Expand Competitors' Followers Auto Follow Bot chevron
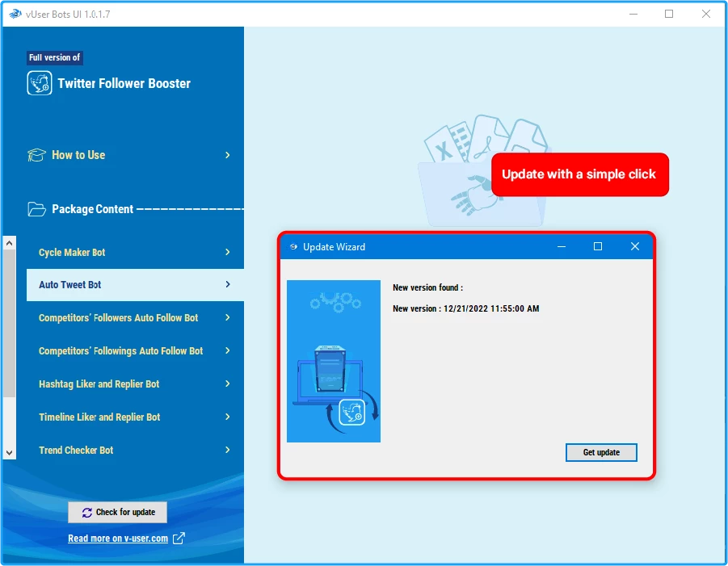Screen dimensions: 728x566 [x=228, y=317]
